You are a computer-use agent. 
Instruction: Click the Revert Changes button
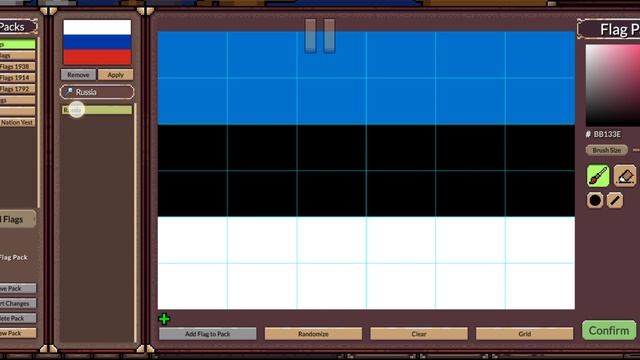pos(18,303)
